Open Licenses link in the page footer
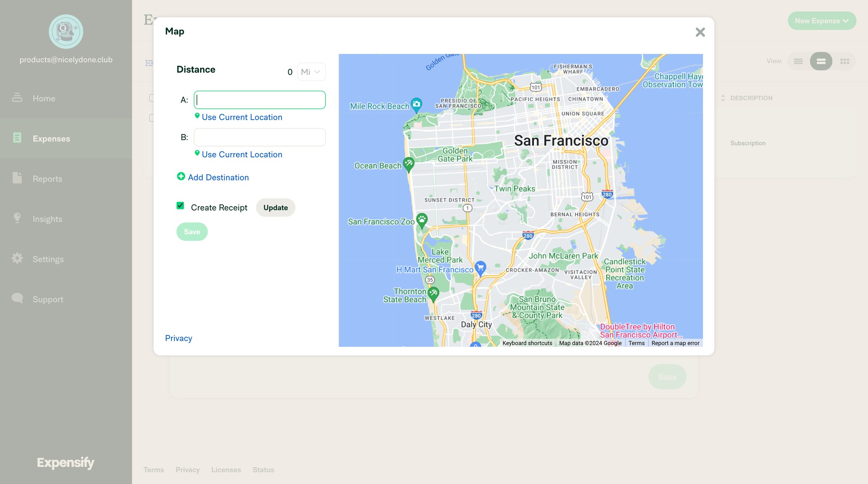 tap(226, 470)
